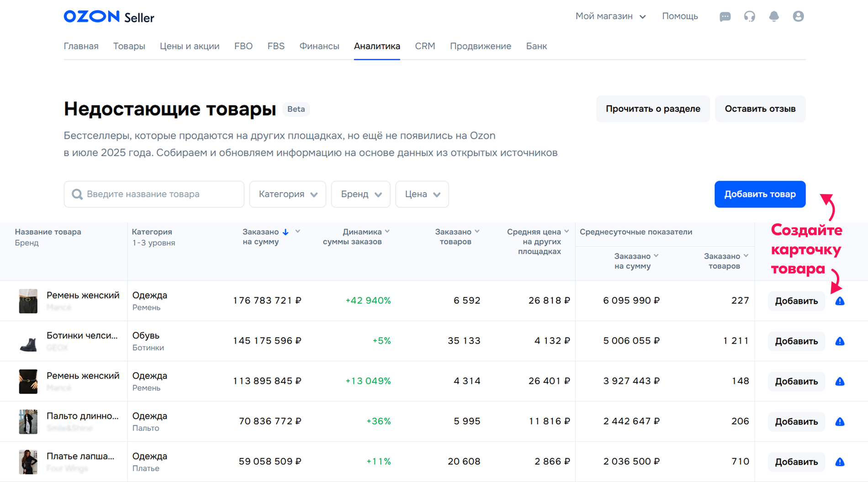Click the Помощь link

pos(680,16)
